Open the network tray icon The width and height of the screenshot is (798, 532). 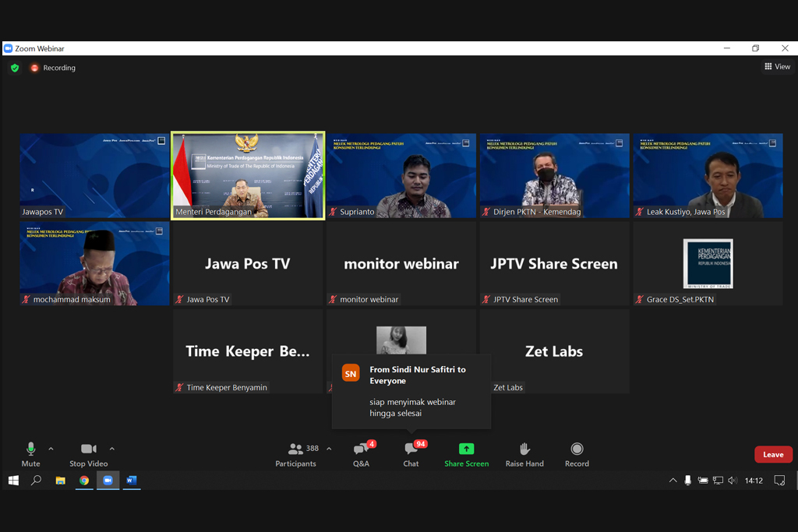click(x=718, y=480)
